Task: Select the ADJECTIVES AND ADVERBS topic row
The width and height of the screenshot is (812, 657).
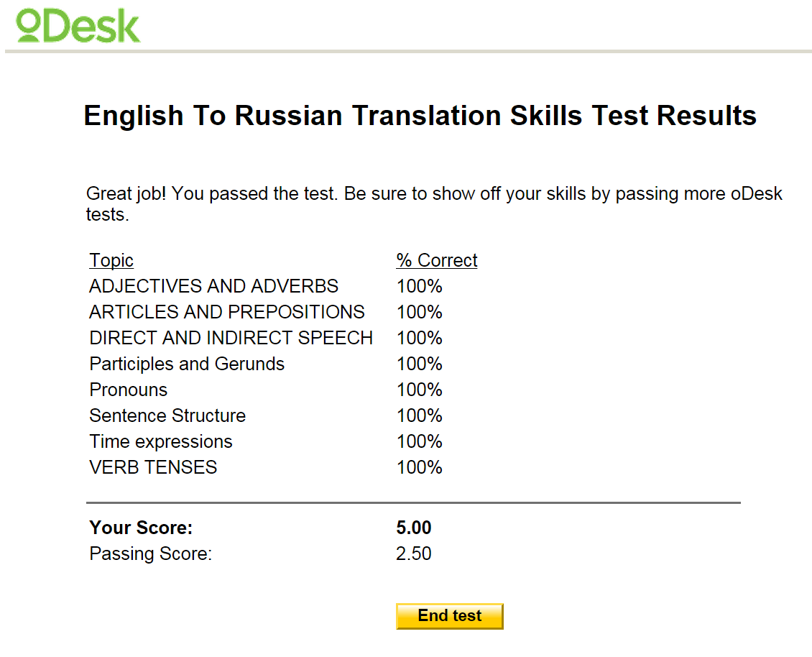Action: (213, 286)
